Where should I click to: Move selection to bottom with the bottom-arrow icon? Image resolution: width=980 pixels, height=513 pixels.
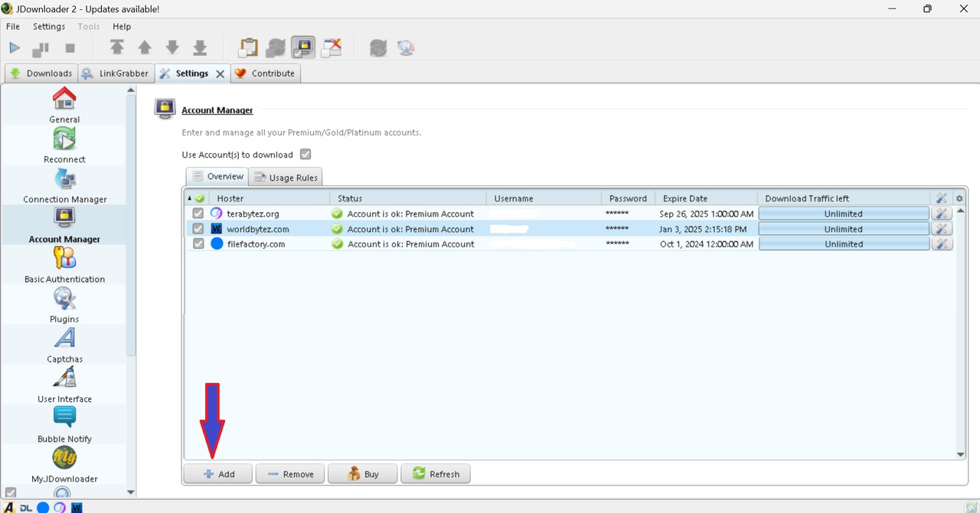tap(200, 47)
